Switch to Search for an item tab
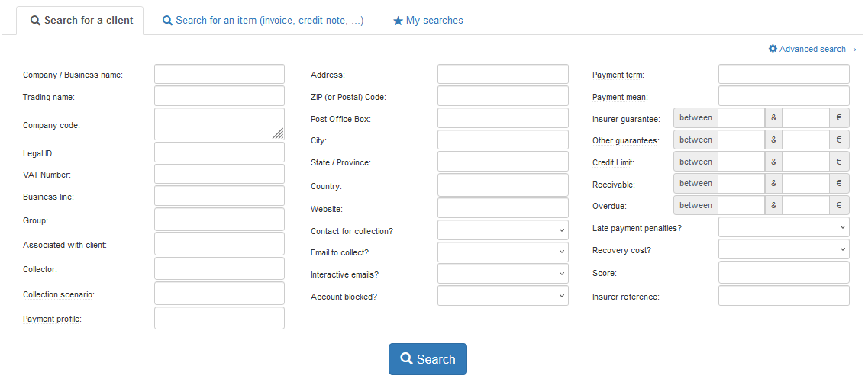The width and height of the screenshot is (868, 382). click(269, 21)
